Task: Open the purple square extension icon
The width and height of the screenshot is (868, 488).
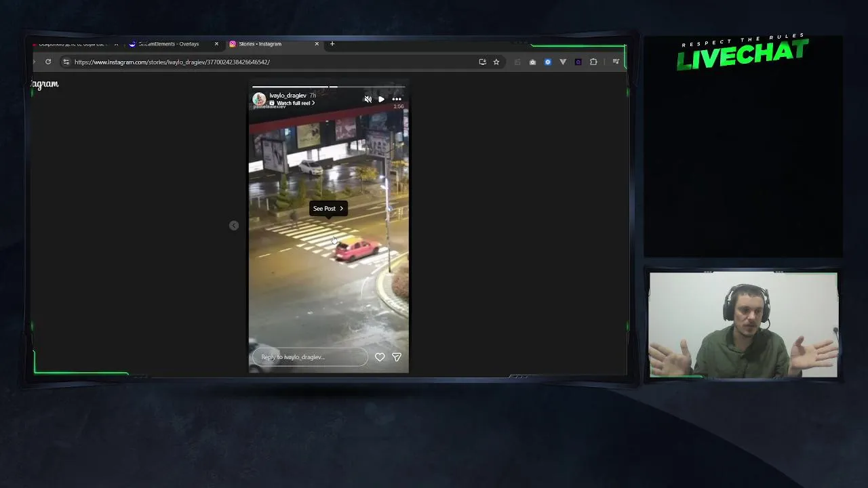Action: [578, 62]
